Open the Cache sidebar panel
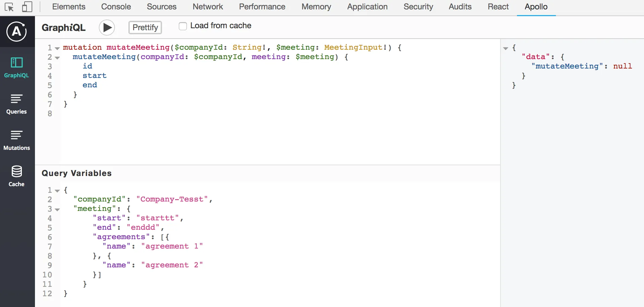 pos(16,176)
